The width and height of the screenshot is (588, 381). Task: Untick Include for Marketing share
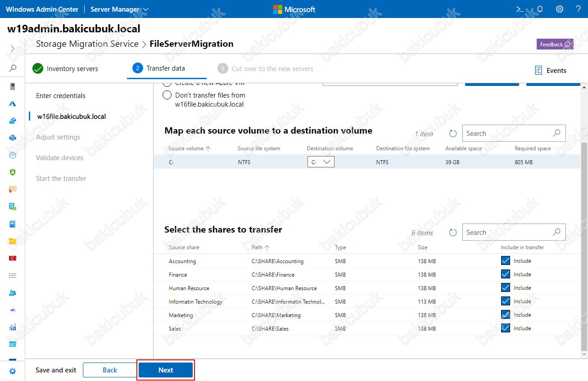(506, 314)
